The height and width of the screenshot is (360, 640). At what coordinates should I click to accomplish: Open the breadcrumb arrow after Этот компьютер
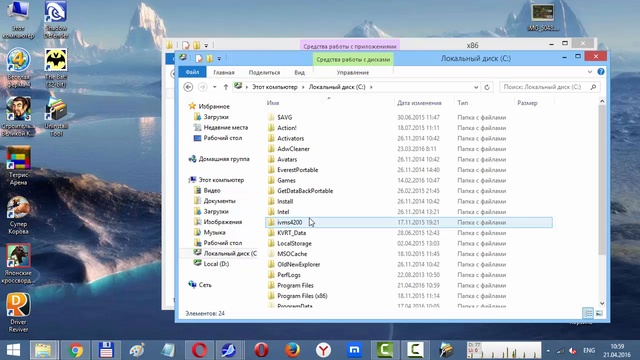[x=303, y=87]
